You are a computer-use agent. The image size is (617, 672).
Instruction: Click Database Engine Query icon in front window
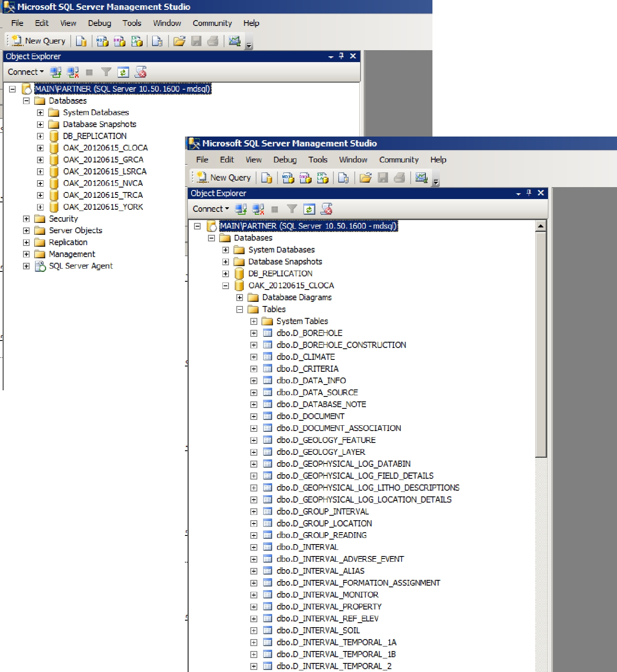[x=267, y=177]
